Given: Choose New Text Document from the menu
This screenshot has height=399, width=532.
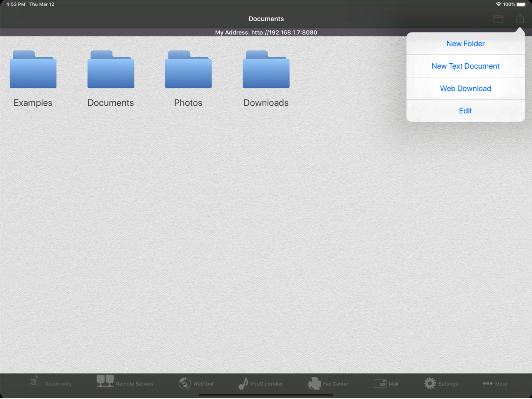Looking at the screenshot, I should click(x=465, y=66).
